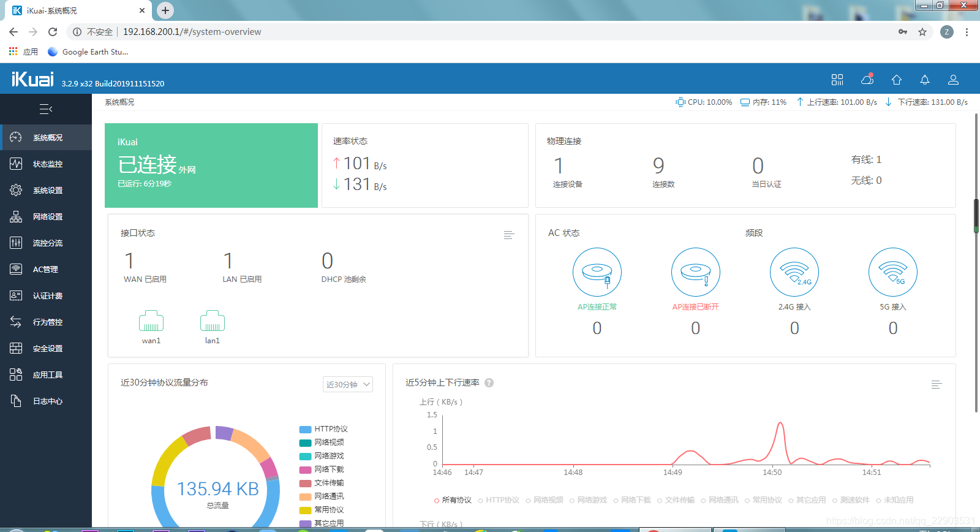The height and width of the screenshot is (532, 980).
Task: Toggle the 文件传输 chart series below graph
Action: [676, 500]
